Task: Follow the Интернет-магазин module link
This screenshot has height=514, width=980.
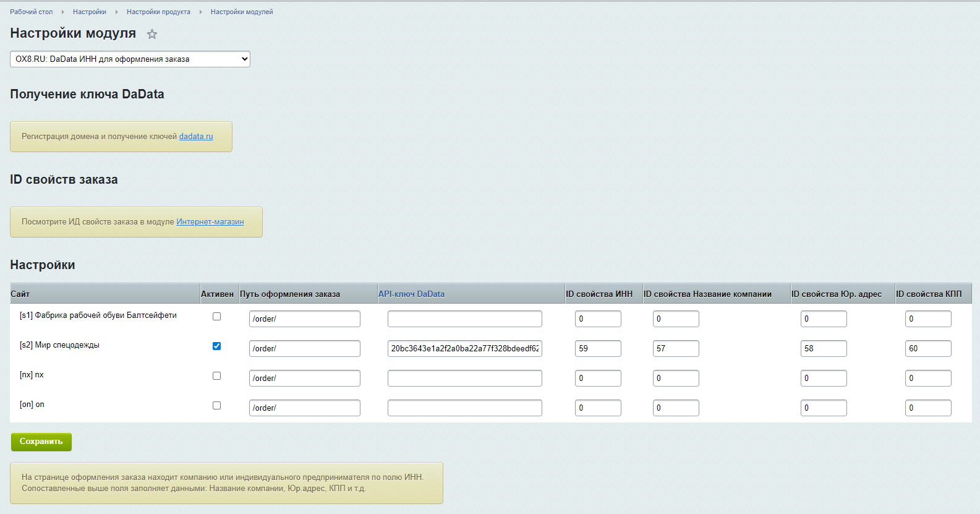Action: 210,222
